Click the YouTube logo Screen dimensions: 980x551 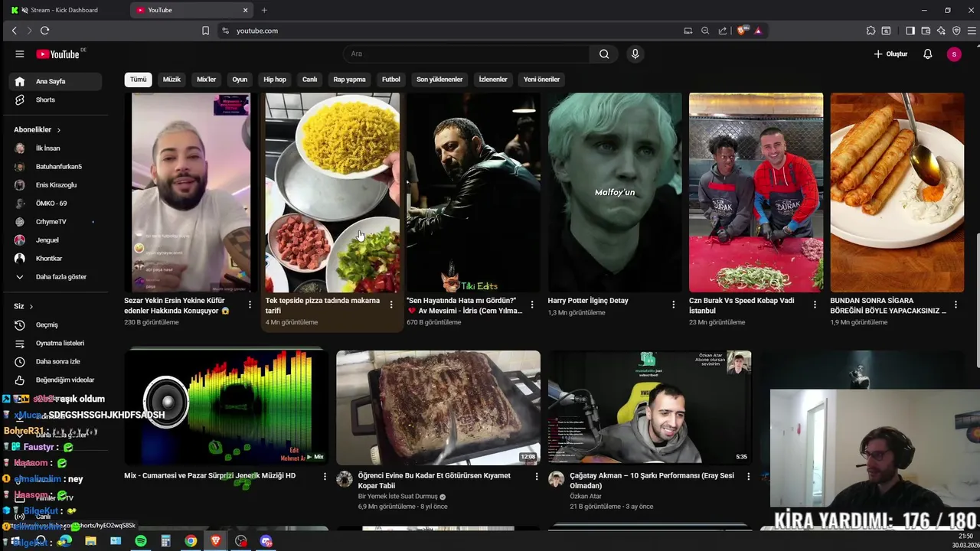pyautogui.click(x=57, y=54)
